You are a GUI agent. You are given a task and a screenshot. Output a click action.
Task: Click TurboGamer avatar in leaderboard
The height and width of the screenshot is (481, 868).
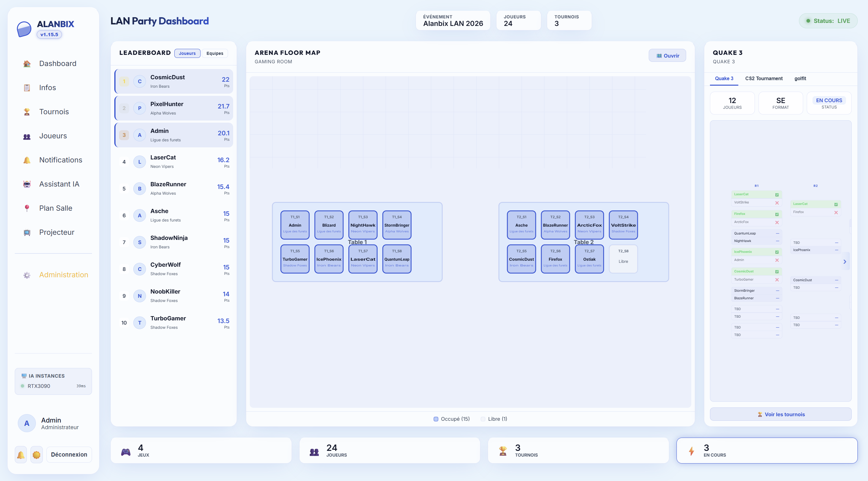(140, 323)
